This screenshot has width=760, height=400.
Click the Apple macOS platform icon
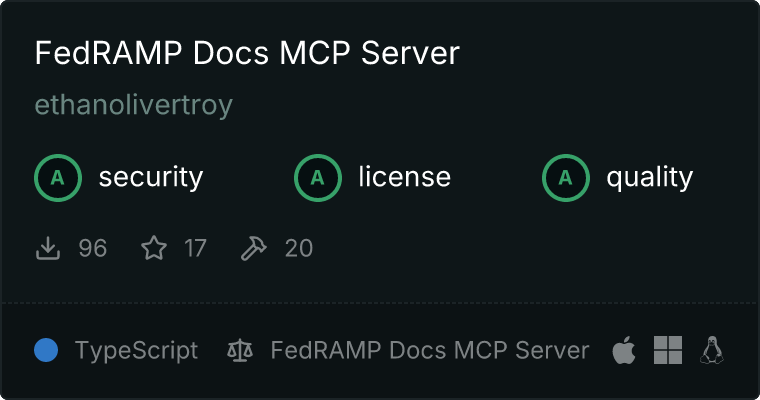click(x=624, y=350)
